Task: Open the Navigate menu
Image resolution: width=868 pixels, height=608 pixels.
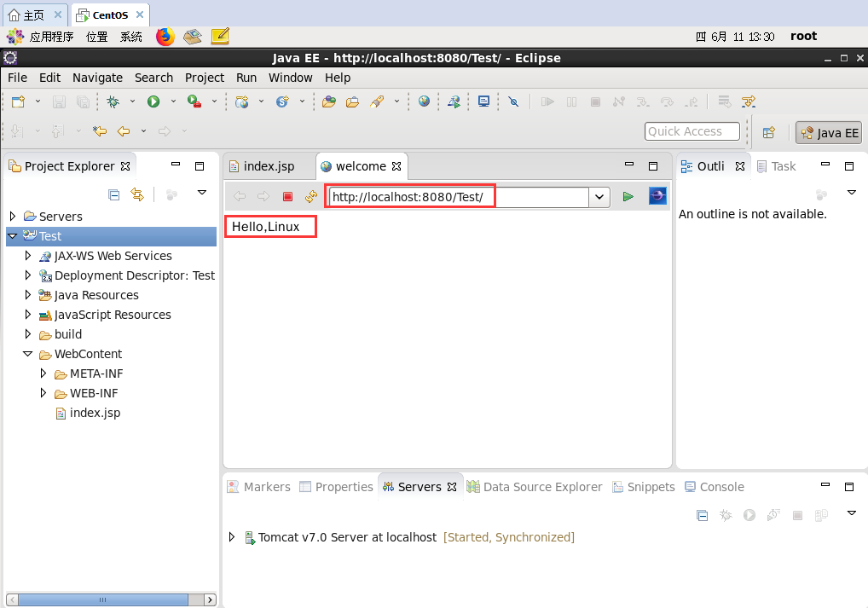Action: click(97, 78)
